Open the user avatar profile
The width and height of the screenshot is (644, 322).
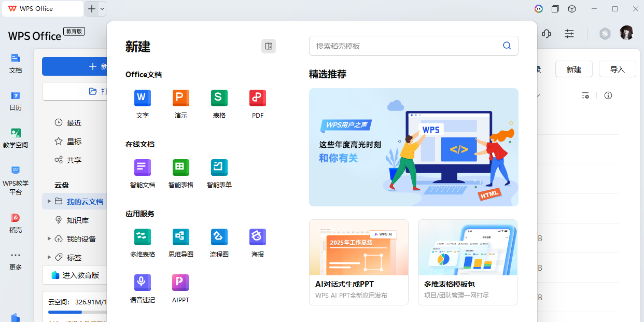(626, 33)
